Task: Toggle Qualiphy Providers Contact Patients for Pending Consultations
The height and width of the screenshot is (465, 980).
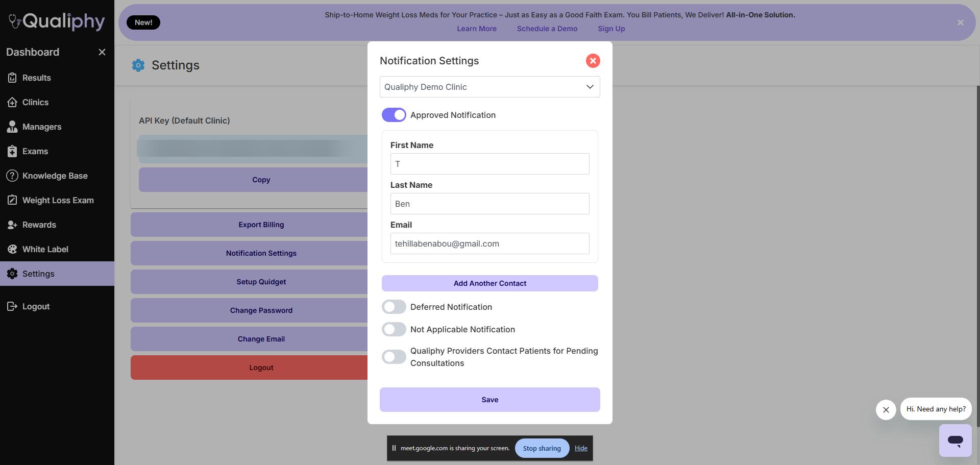Action: tap(394, 357)
